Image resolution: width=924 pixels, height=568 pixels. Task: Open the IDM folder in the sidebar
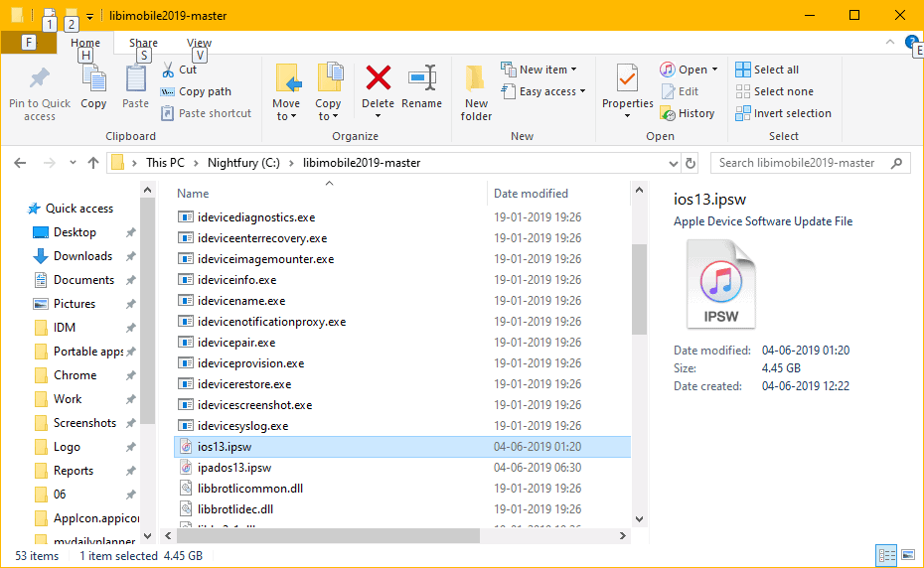[x=65, y=327]
